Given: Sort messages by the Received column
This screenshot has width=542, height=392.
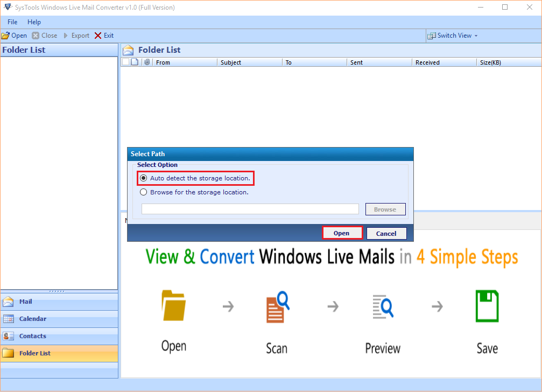Looking at the screenshot, I should point(445,62).
